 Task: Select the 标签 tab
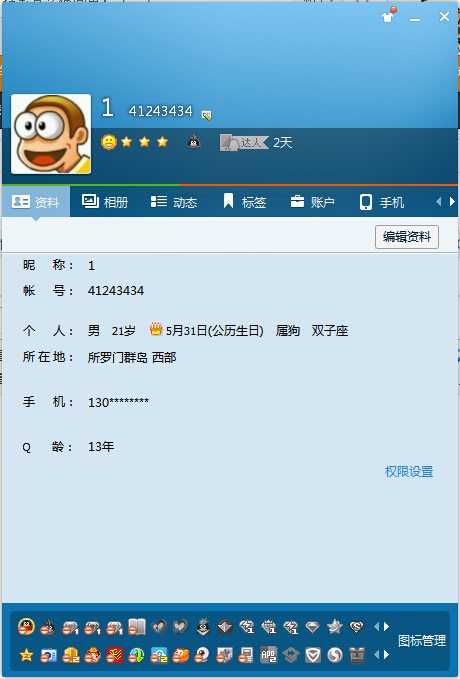click(244, 202)
